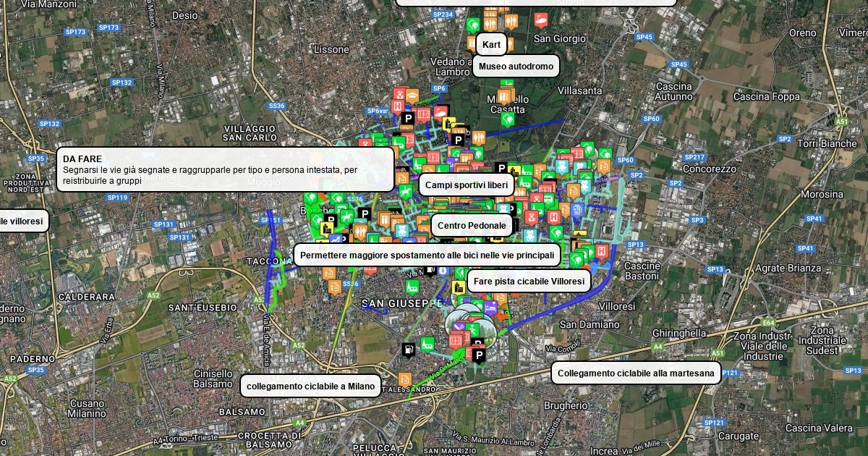
Task: Select the Centro Pedonale label
Action: tap(472, 225)
